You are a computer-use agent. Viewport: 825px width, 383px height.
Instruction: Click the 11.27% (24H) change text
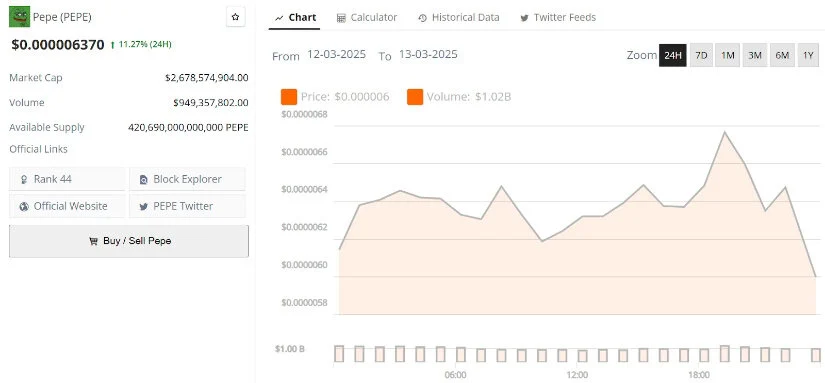coord(145,44)
